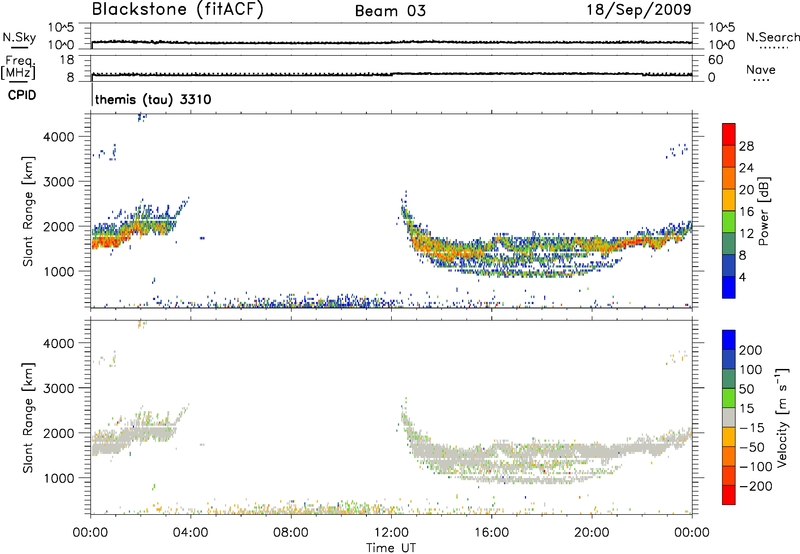Click the '08:00' time axis label
This screenshot has height=554, width=800.
pos(291,533)
